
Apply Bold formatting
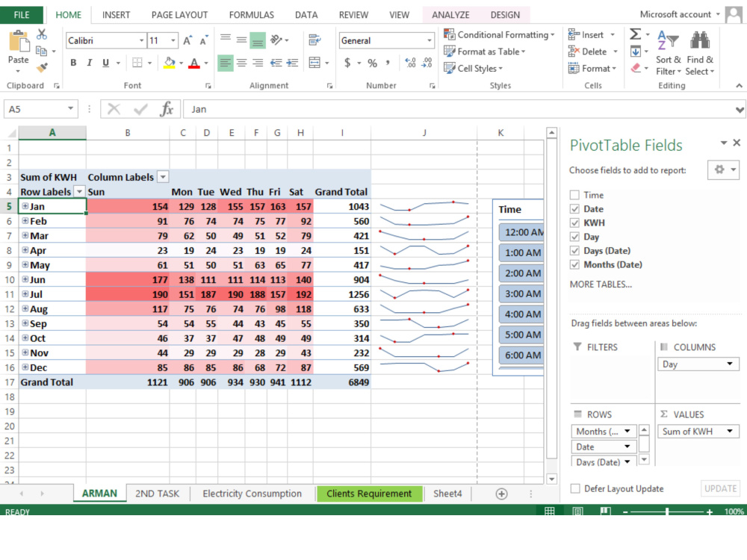(73, 63)
